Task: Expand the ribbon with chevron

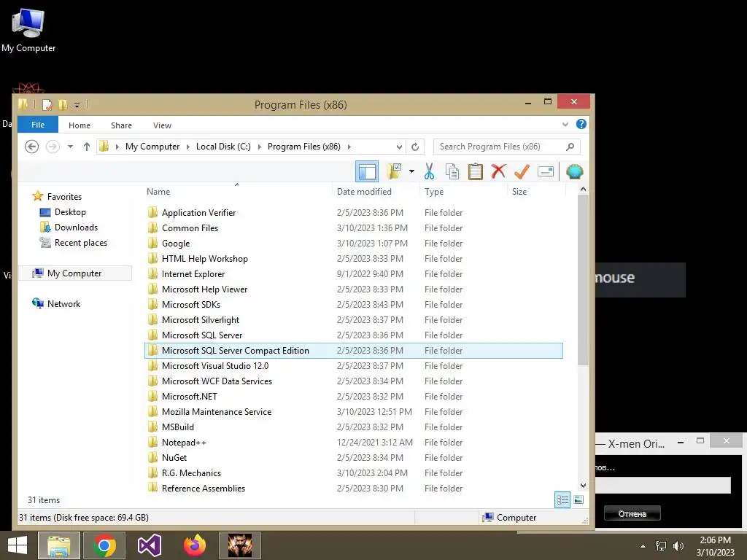Action: tap(565, 124)
